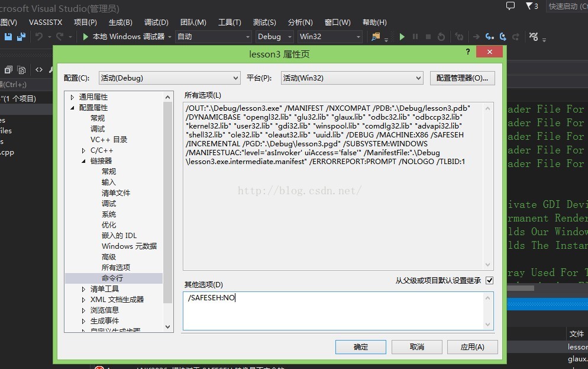This screenshot has height=369, width=588.
Task: Open the VASSISTX menu
Action: pos(46,22)
